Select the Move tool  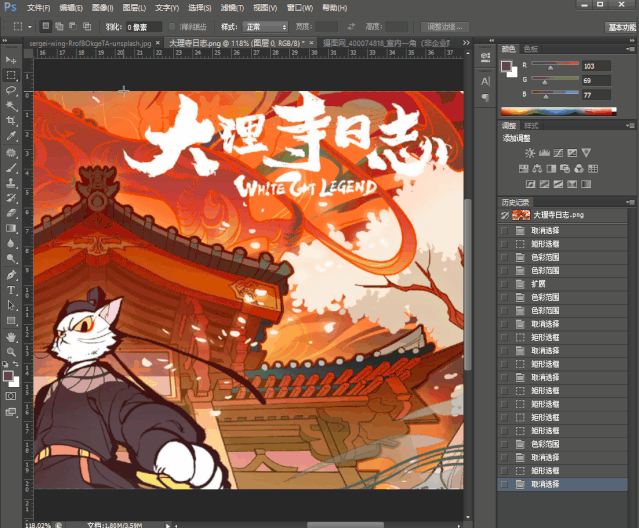click(11, 60)
